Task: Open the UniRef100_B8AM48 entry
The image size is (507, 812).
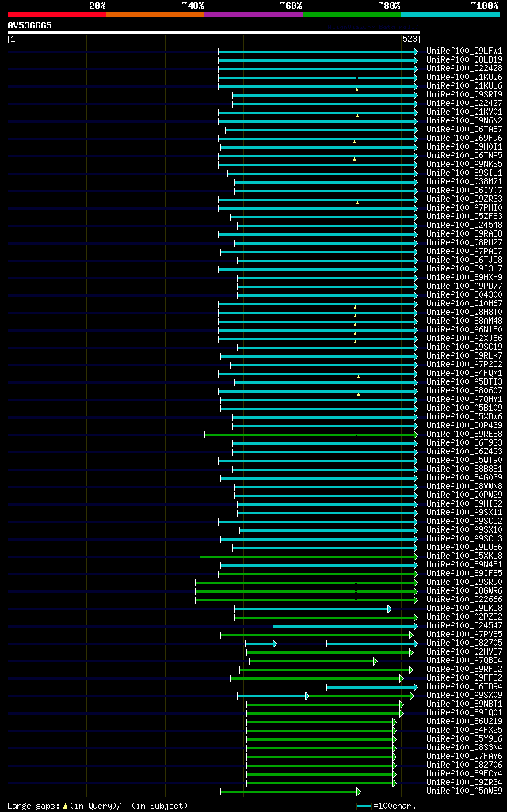Action: tap(464, 321)
